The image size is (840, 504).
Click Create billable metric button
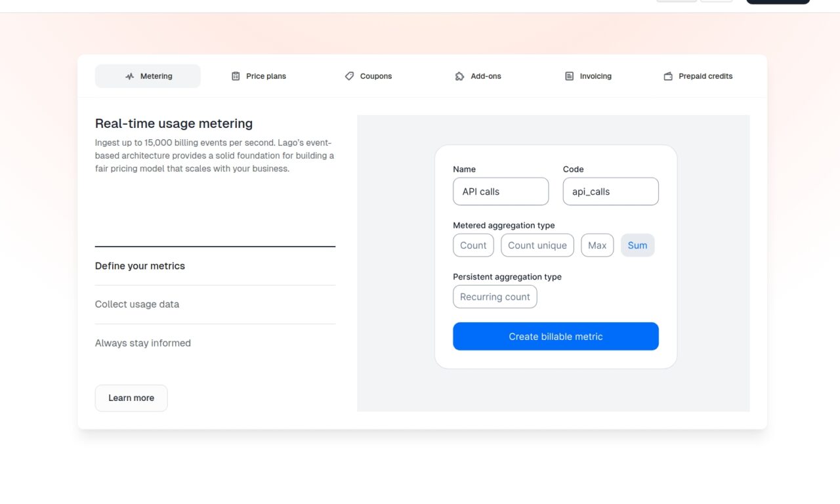point(556,336)
